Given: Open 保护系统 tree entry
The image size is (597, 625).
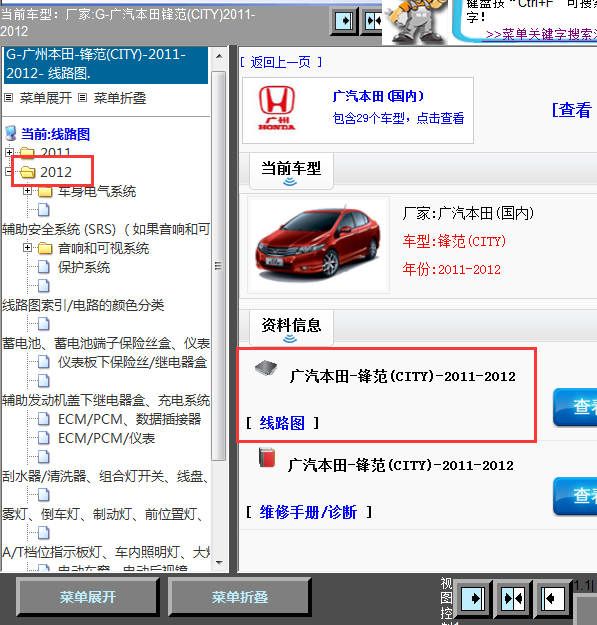Looking at the screenshot, I should pos(84,267).
